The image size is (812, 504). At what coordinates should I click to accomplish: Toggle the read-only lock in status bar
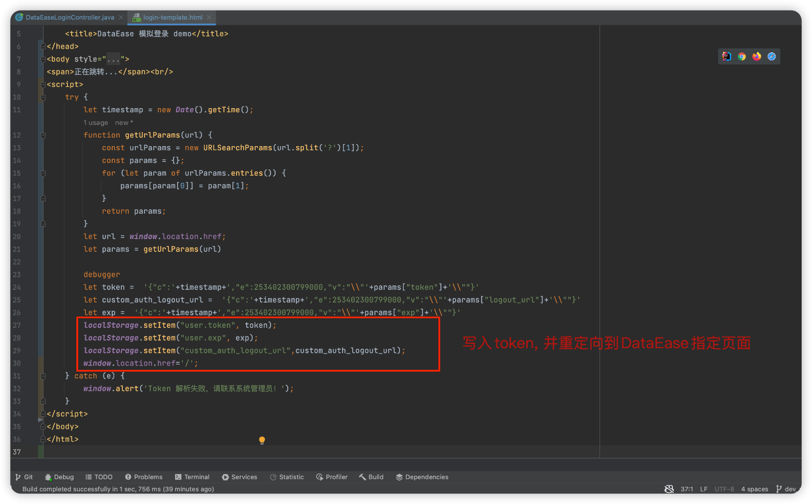tap(669, 489)
